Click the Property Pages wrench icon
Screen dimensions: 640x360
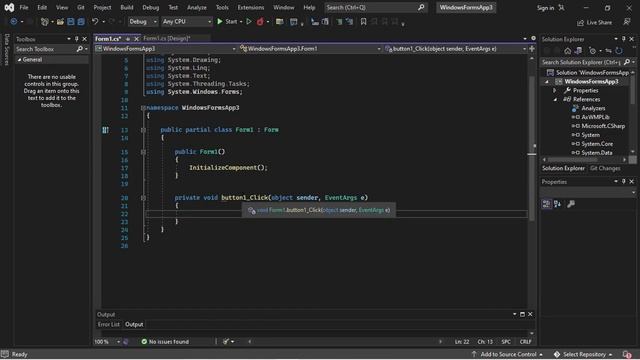571,204
